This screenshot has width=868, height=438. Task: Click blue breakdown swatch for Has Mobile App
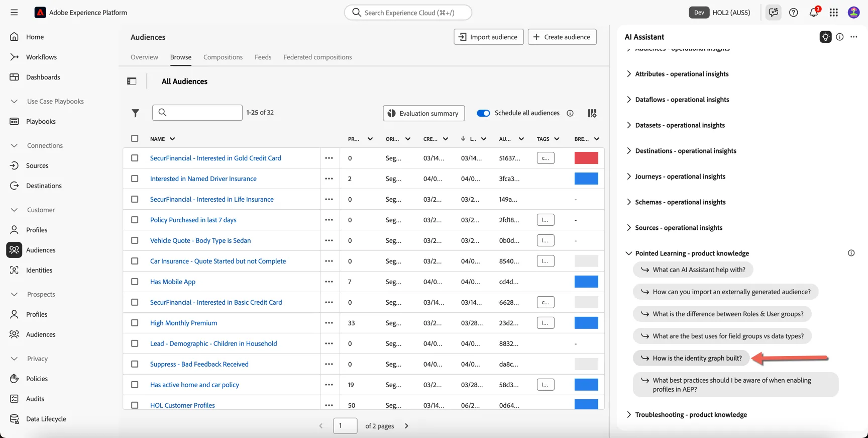(x=586, y=282)
